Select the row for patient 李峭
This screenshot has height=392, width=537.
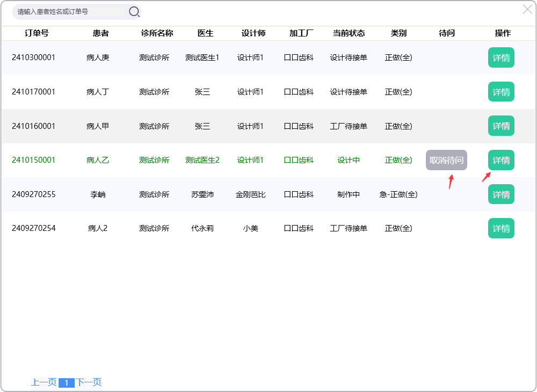98,194
